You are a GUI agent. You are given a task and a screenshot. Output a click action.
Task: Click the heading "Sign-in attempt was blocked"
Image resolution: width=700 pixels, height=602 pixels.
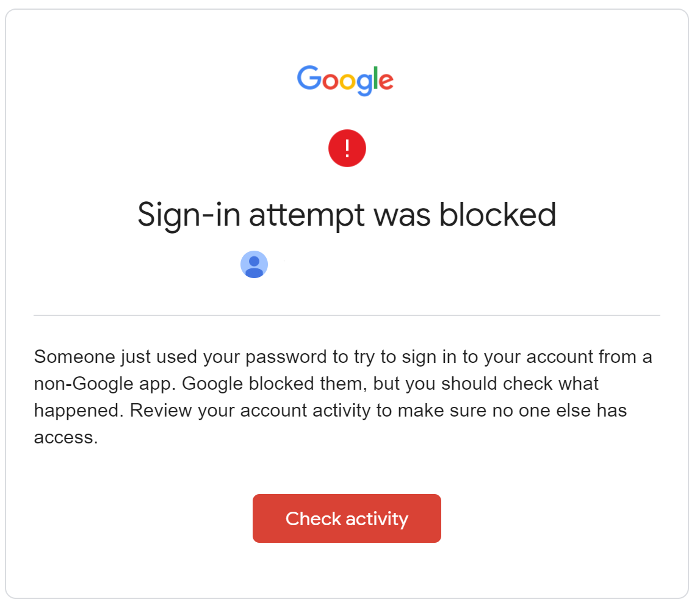coord(347,215)
